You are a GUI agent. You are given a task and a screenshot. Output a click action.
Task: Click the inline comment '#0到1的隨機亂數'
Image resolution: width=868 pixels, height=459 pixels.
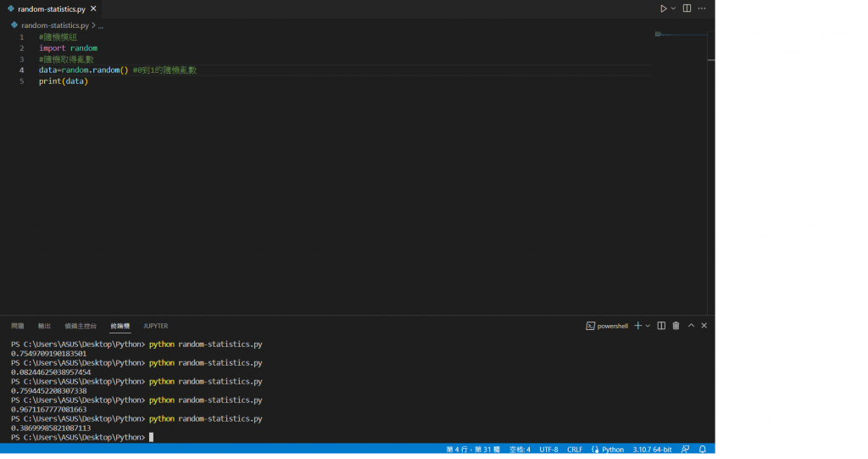[165, 70]
